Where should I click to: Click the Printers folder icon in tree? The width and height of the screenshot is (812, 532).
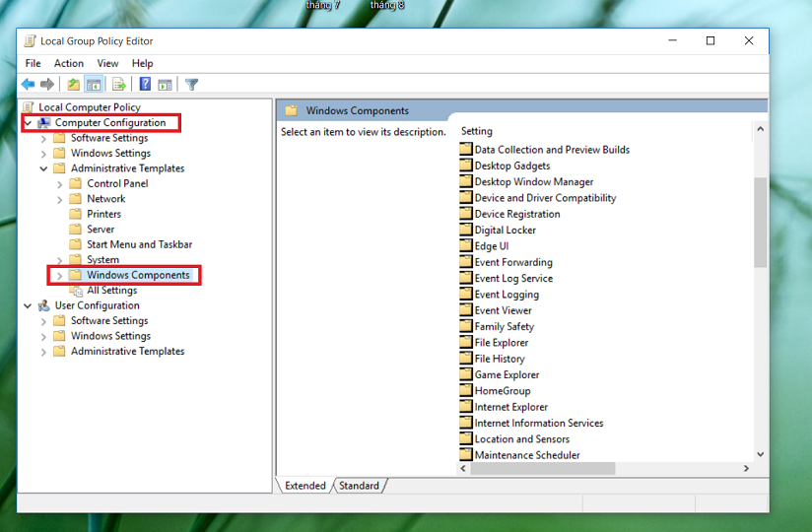[76, 213]
